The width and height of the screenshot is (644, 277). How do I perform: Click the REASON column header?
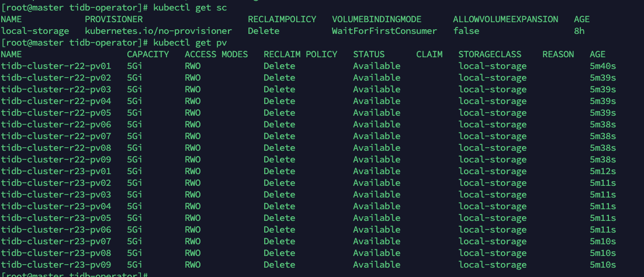click(x=558, y=54)
